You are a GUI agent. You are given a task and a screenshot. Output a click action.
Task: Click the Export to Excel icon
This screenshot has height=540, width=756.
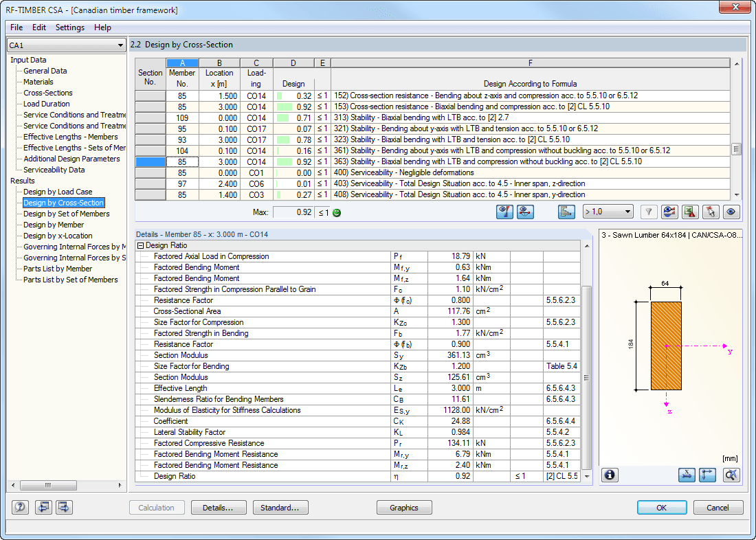click(x=691, y=212)
